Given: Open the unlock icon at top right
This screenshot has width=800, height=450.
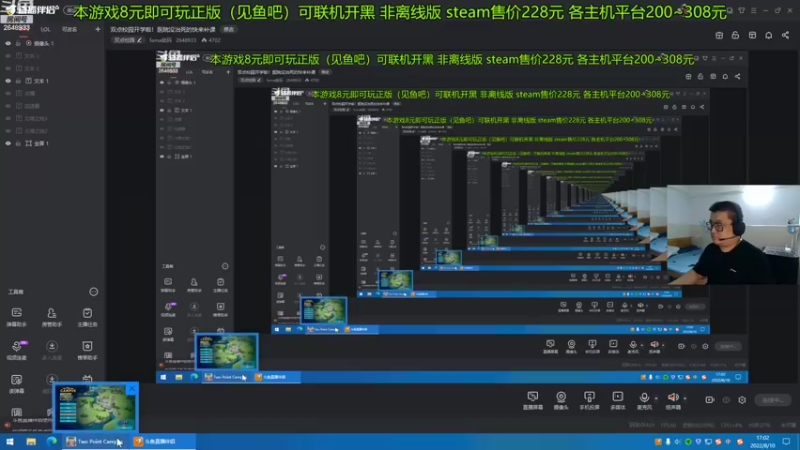Looking at the screenshot, I should 735,35.
